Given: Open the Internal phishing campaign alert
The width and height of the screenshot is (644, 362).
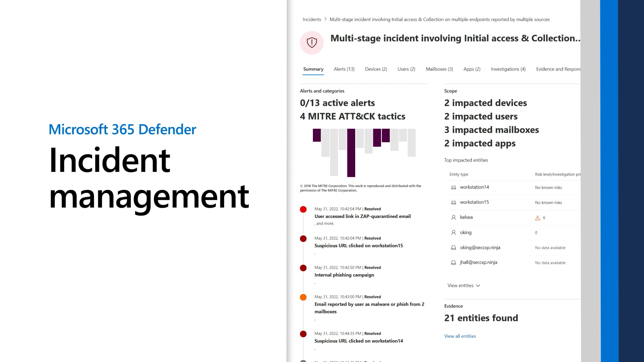Looking at the screenshot, I should click(x=344, y=275).
